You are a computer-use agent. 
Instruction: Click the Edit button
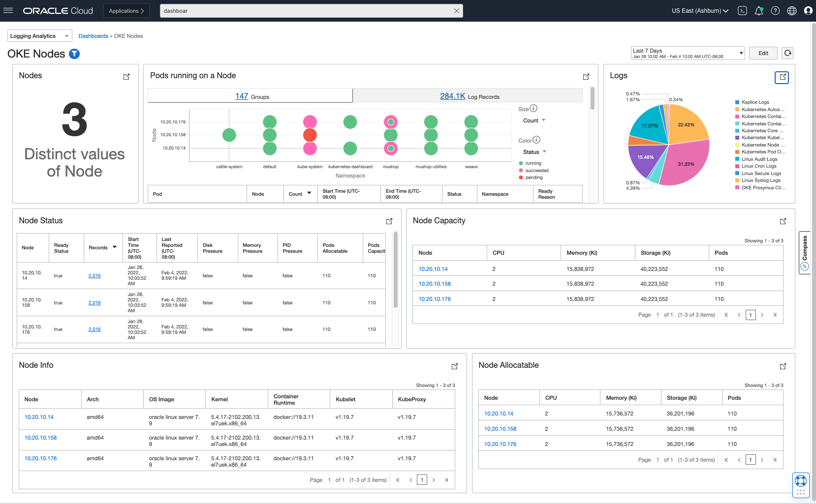tap(763, 53)
